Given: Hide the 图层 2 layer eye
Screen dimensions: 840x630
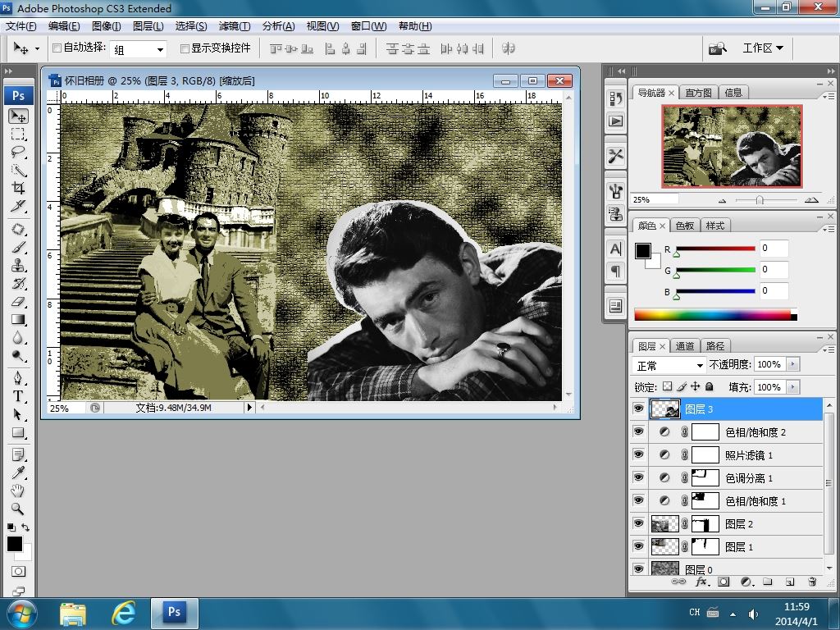Looking at the screenshot, I should click(x=639, y=523).
